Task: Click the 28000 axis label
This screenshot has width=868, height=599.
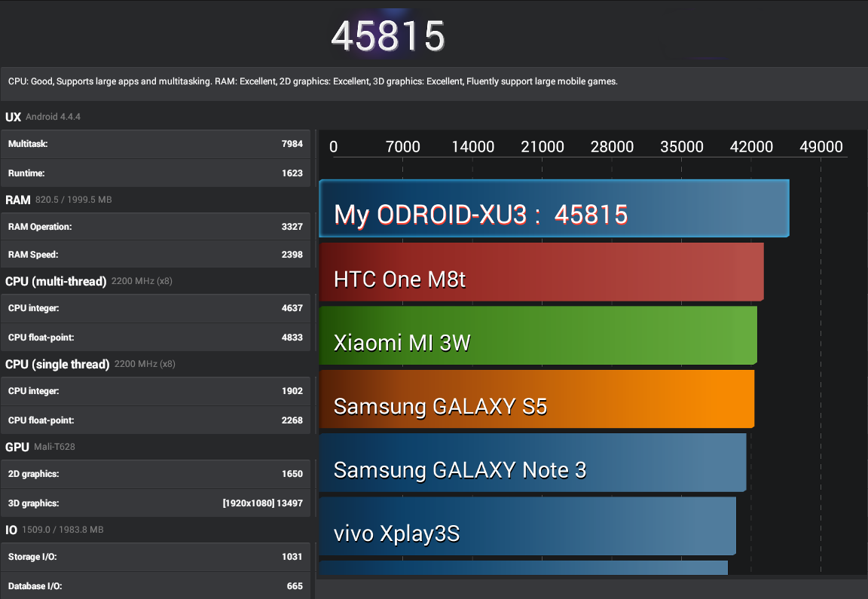Action: pyautogui.click(x=612, y=147)
